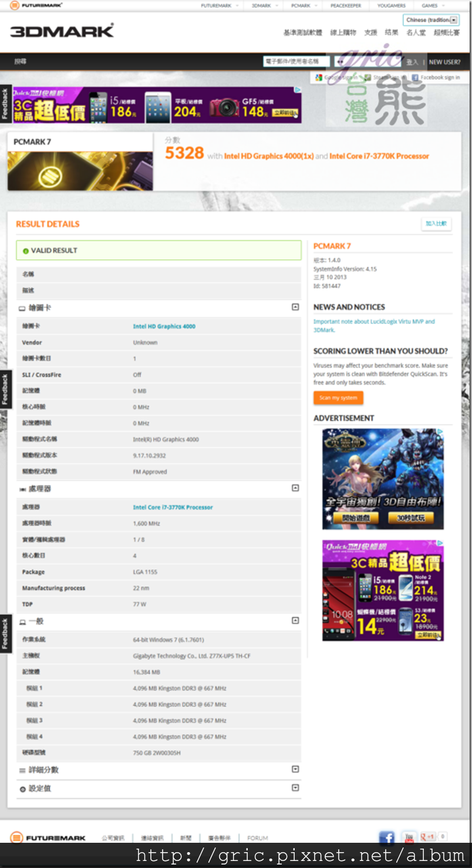Go to 名人堂 in the navigation

coord(416,33)
